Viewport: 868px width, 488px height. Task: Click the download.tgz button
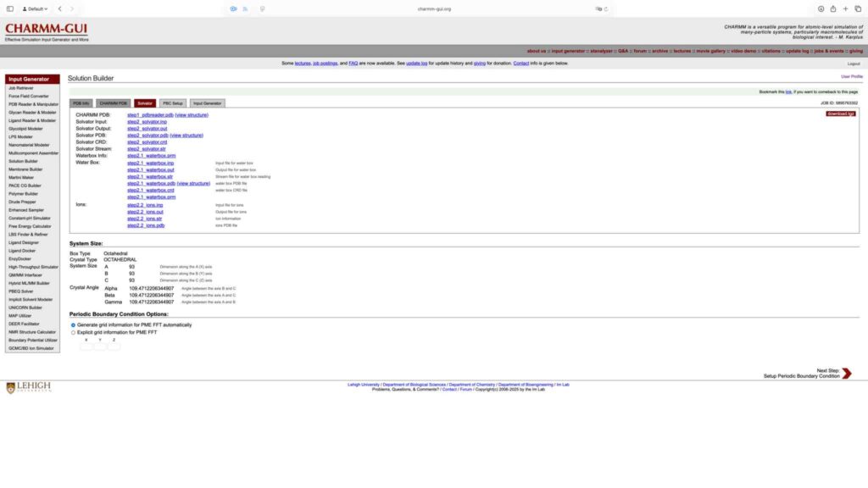click(x=840, y=114)
